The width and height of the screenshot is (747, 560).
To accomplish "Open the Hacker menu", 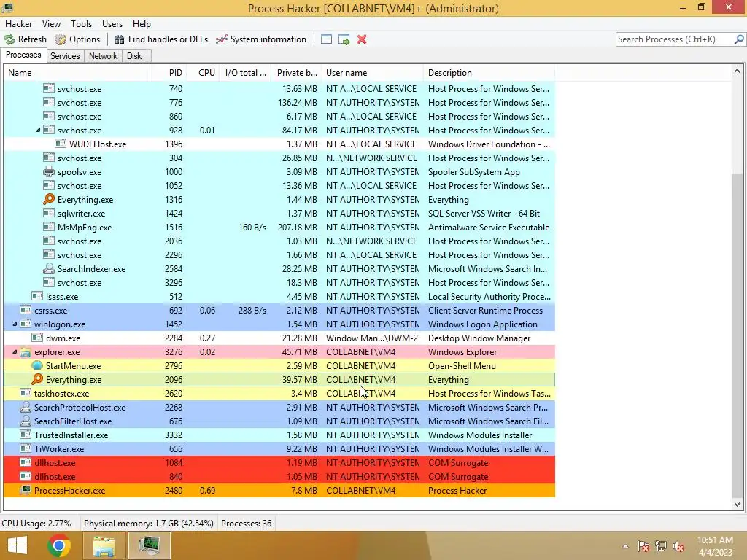I will click(x=18, y=24).
